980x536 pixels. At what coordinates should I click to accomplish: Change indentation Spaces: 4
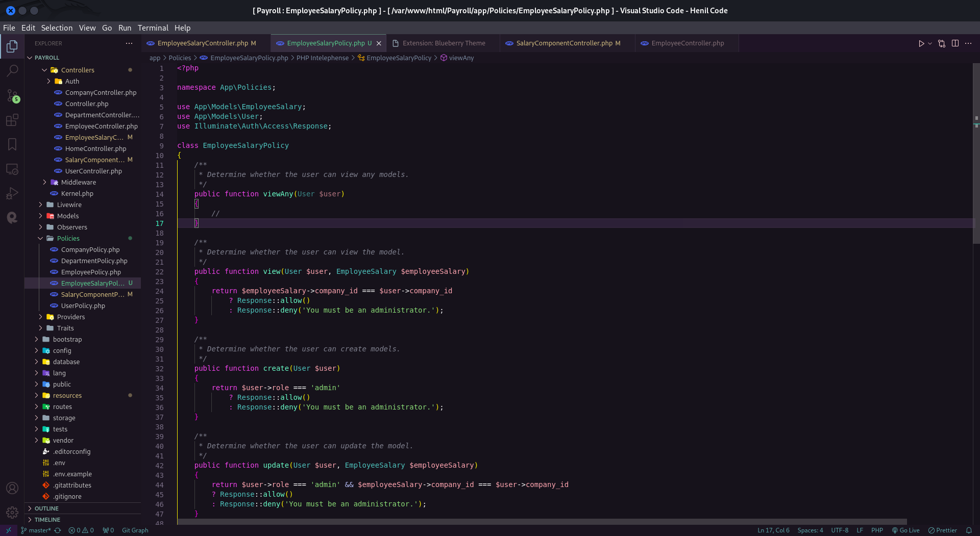tap(810, 530)
